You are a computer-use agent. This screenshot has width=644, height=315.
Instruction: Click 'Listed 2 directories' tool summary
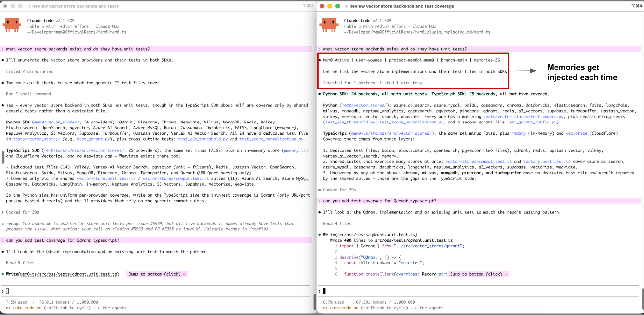[29, 71]
